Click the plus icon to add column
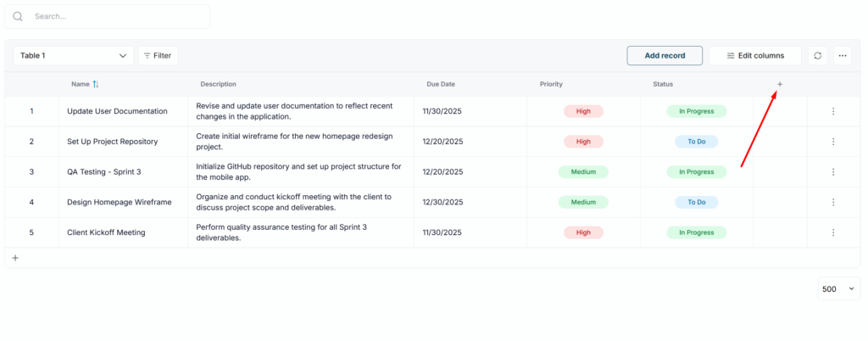 (780, 84)
